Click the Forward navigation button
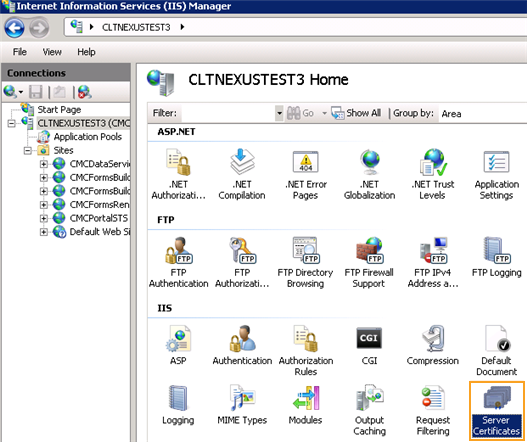This screenshot has width=527, height=442. click(x=39, y=28)
